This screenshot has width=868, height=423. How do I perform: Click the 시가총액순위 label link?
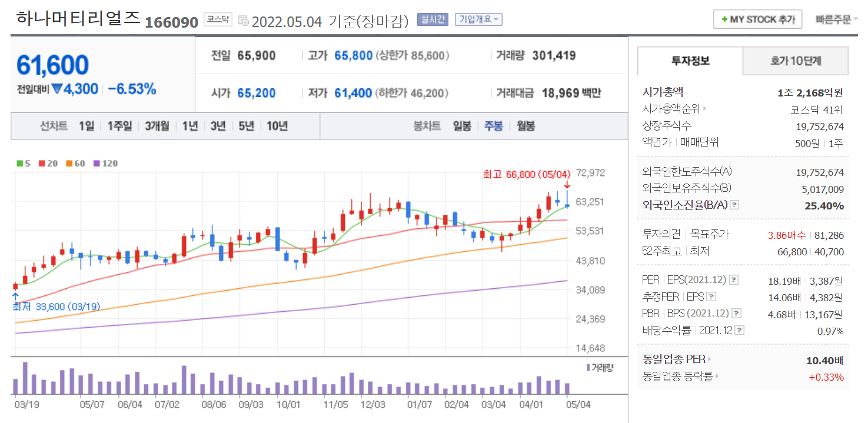(671, 109)
